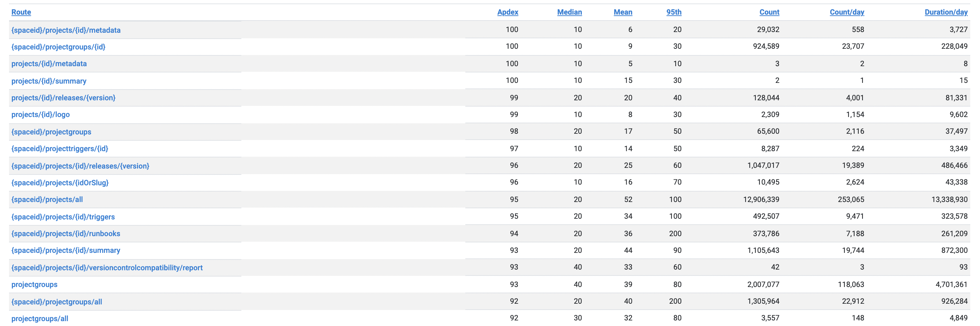Open the {spaceid}/projectgroups/{id} route link
This screenshot has width=980, height=326.
pyautogui.click(x=58, y=47)
